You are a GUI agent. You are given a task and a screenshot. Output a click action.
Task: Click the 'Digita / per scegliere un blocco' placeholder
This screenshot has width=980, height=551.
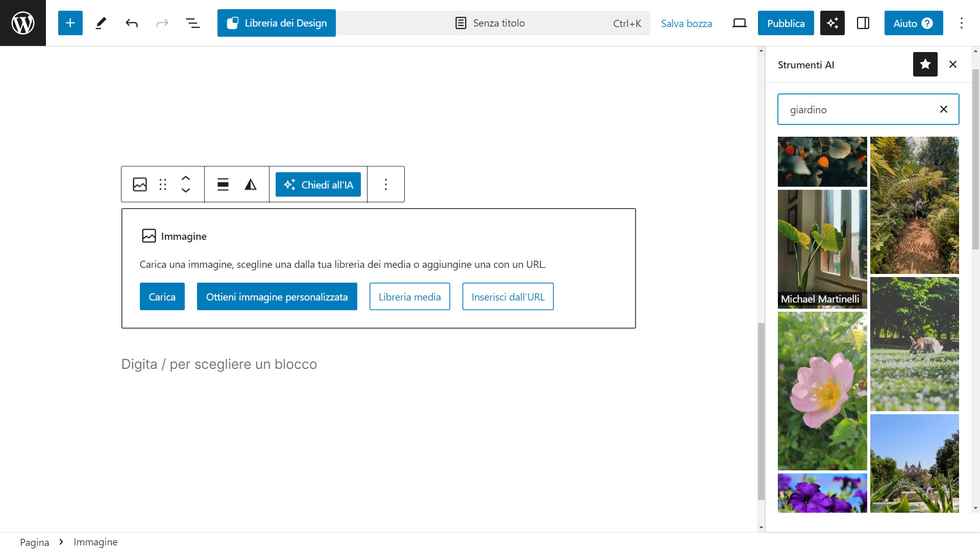[x=219, y=364]
